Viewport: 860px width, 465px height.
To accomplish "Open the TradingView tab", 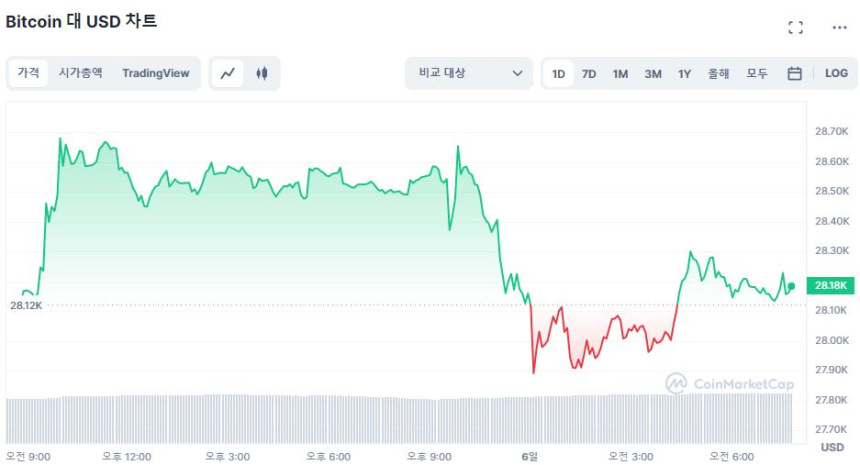I will [x=155, y=73].
